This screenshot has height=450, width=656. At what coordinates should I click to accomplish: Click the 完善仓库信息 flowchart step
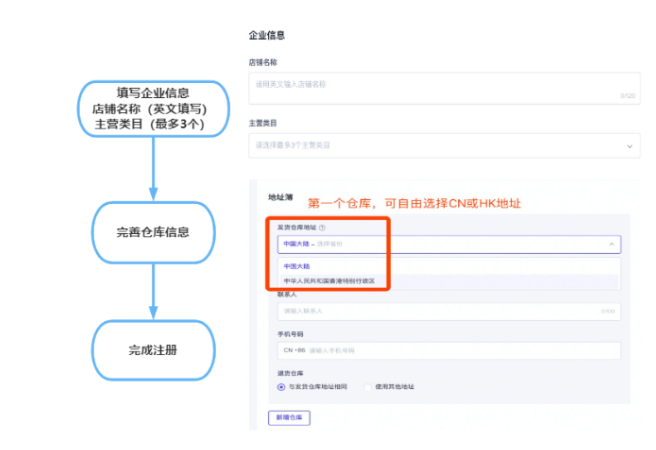tap(153, 232)
